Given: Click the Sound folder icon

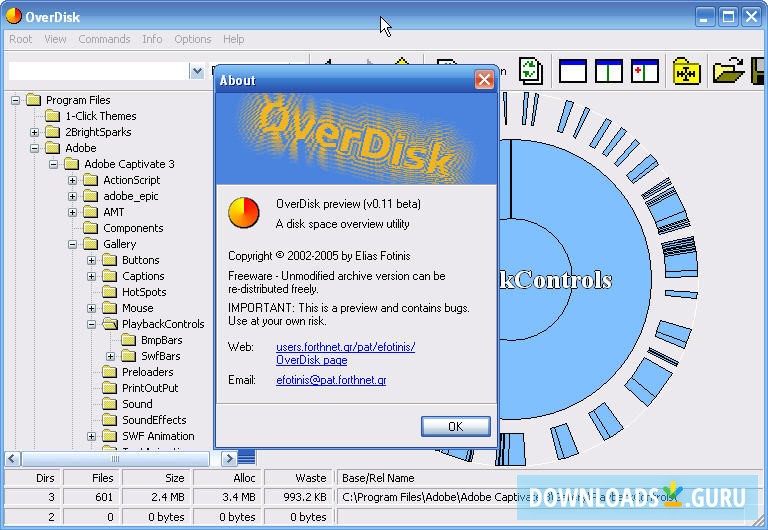Looking at the screenshot, I should point(110,404).
